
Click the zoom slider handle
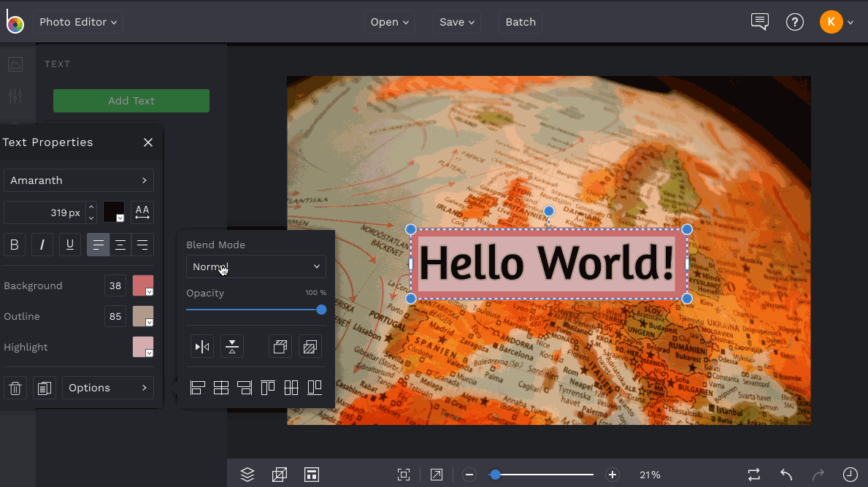tap(496, 475)
